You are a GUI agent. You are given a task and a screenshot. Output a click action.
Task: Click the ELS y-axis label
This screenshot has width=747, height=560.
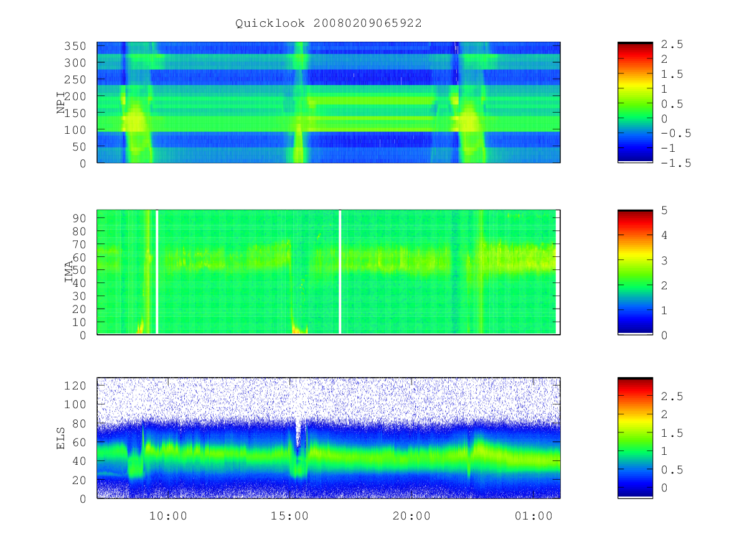pos(61,438)
